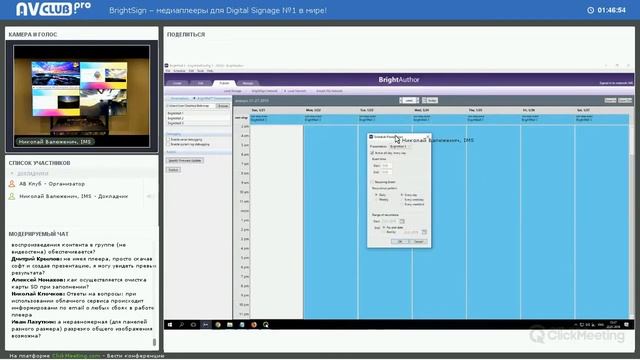Viewport: 640px width, 360px height.
Task: Open calendar picker for End by date
Action: point(424,232)
